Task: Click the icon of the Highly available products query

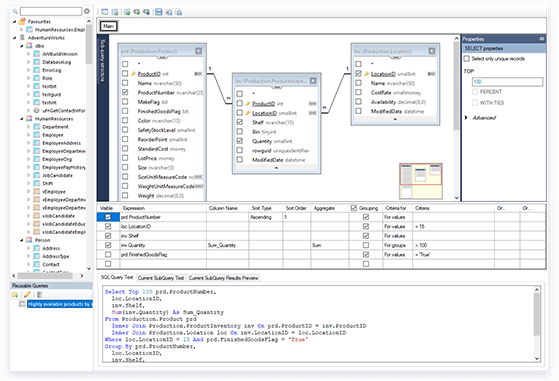Action: 22,304
